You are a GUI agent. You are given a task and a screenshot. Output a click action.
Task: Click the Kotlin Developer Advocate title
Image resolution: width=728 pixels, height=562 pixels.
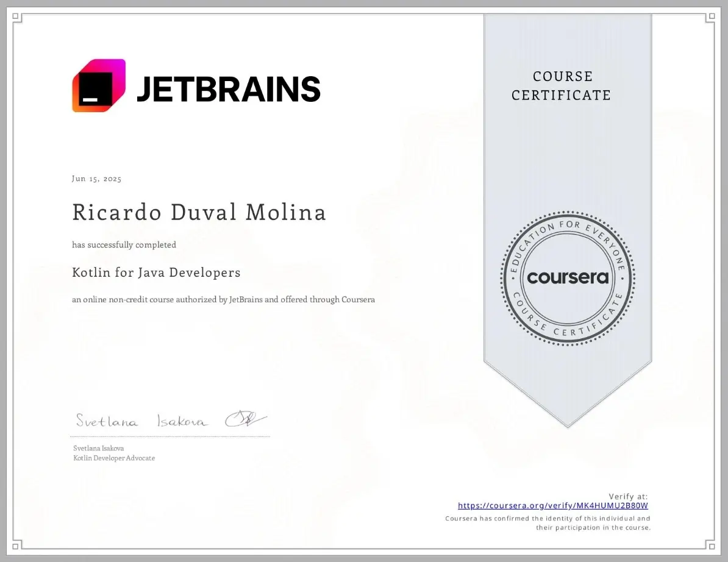[114, 458]
